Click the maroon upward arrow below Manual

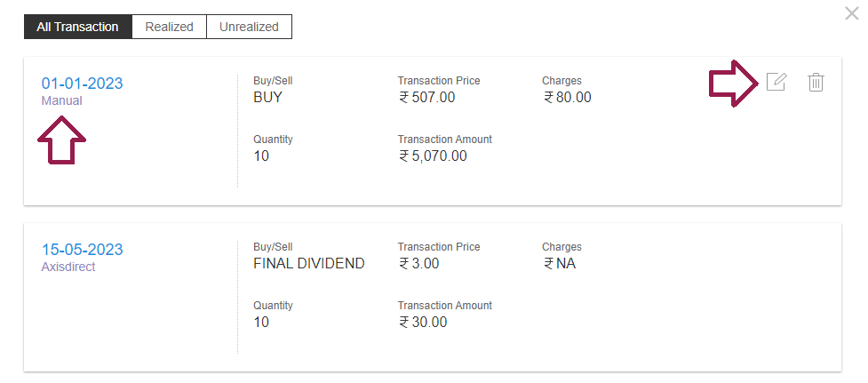coord(61,140)
